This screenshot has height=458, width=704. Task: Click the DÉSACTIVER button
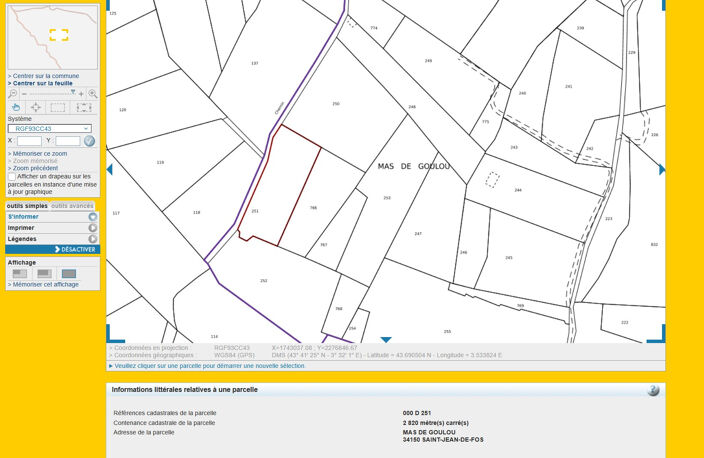click(53, 249)
